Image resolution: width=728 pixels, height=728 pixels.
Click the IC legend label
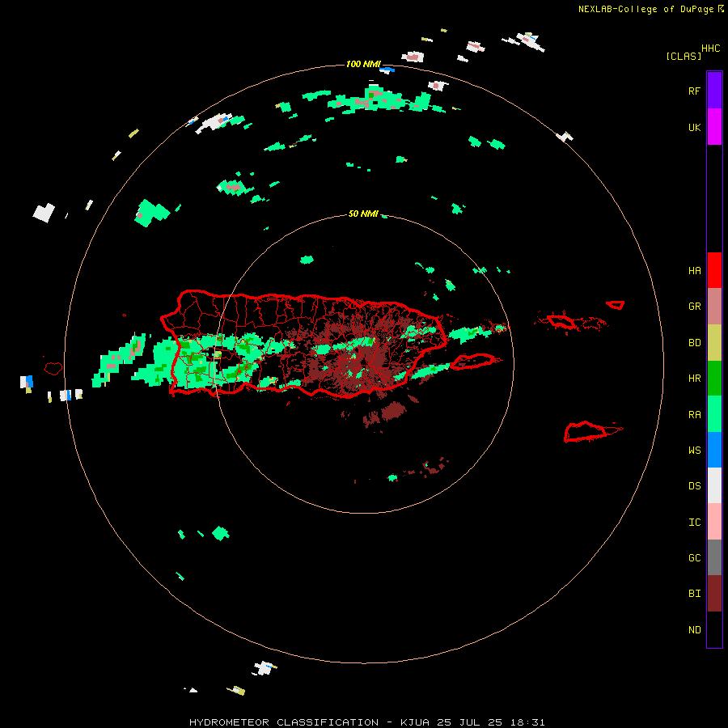click(x=694, y=523)
